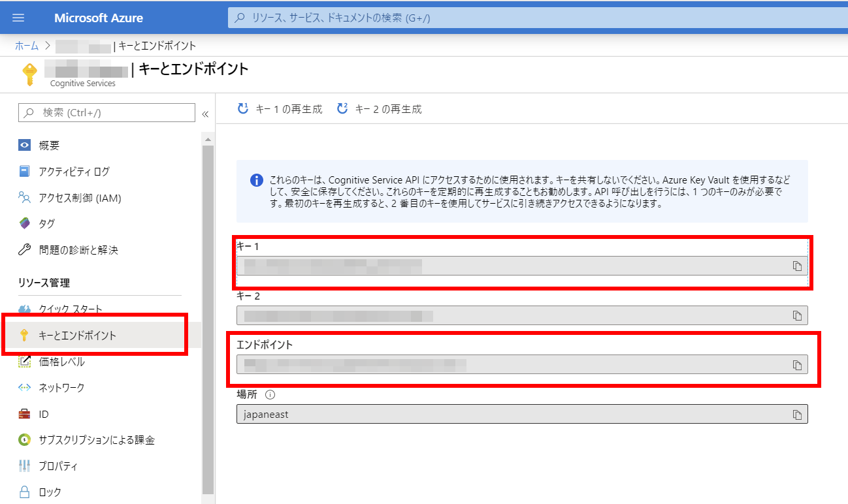
Task: Open アクティビティ ログ in sidebar
Action: coord(74,172)
